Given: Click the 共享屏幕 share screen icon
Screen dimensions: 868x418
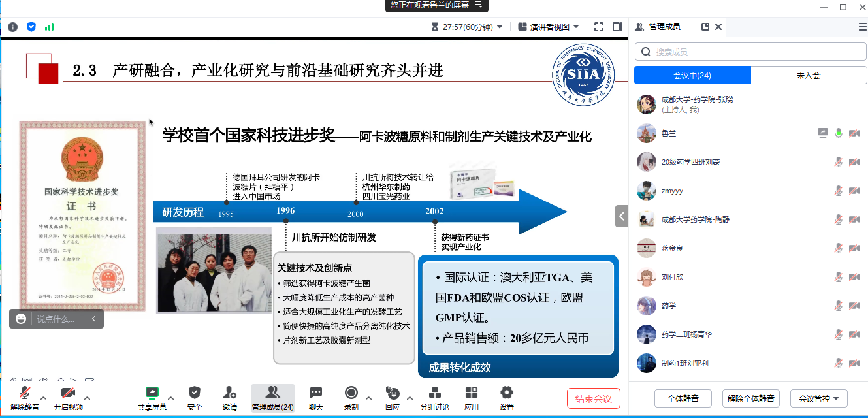Looking at the screenshot, I should (x=152, y=393).
